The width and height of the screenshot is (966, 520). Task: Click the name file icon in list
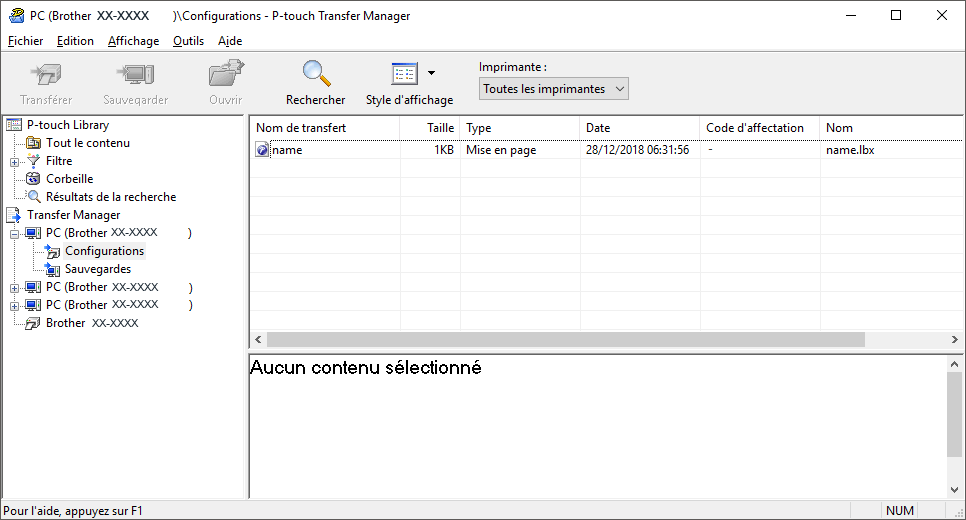[262, 150]
